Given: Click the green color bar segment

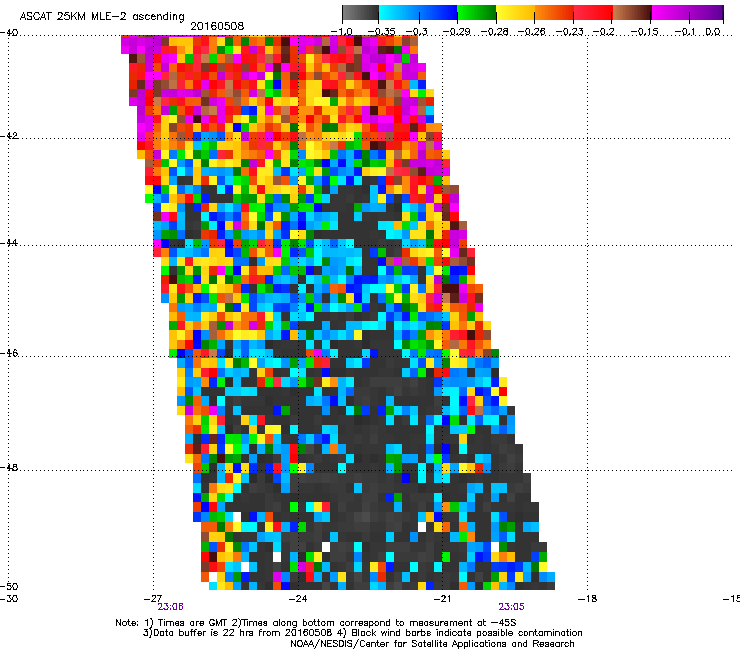Looking at the screenshot, I should pos(477,13).
